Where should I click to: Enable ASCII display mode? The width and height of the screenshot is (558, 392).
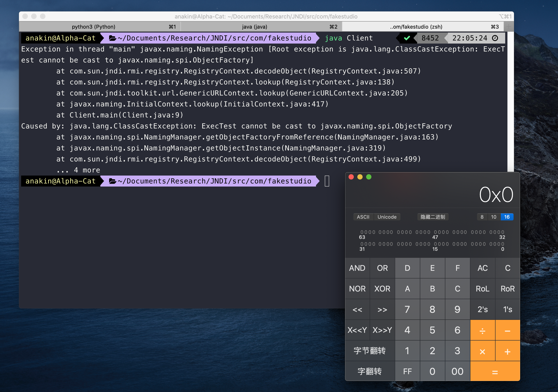click(363, 217)
